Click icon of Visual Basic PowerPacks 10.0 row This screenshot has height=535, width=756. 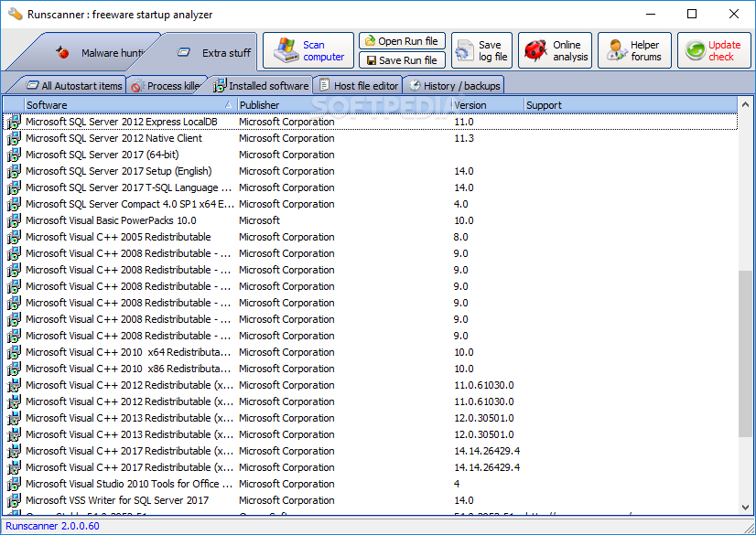(x=14, y=220)
